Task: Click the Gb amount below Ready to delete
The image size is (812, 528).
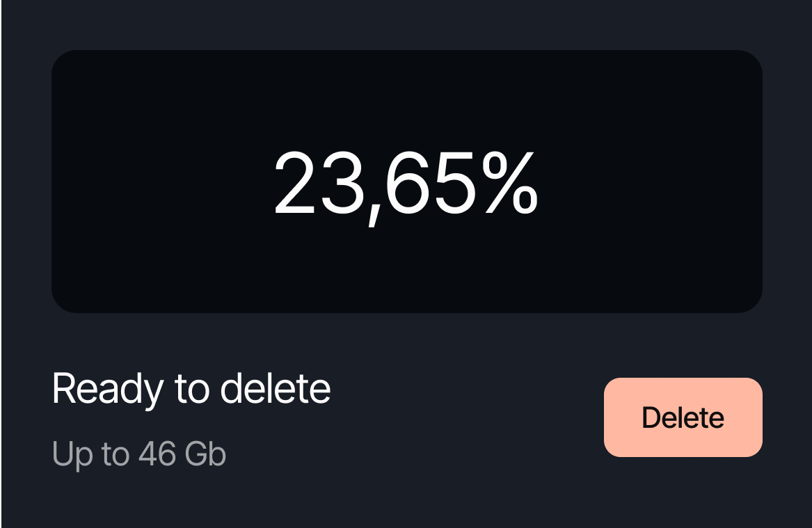Action: tap(138, 454)
